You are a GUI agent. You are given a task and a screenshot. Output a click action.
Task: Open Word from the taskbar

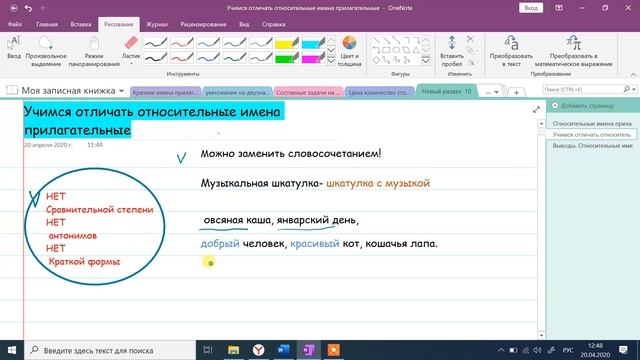click(x=283, y=350)
